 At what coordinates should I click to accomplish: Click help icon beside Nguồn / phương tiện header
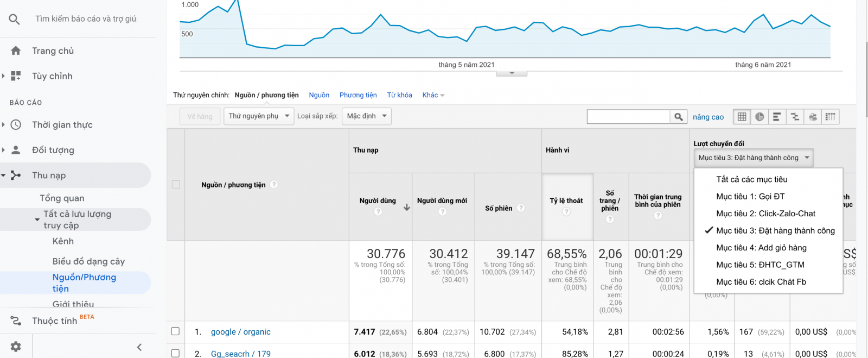click(x=274, y=185)
